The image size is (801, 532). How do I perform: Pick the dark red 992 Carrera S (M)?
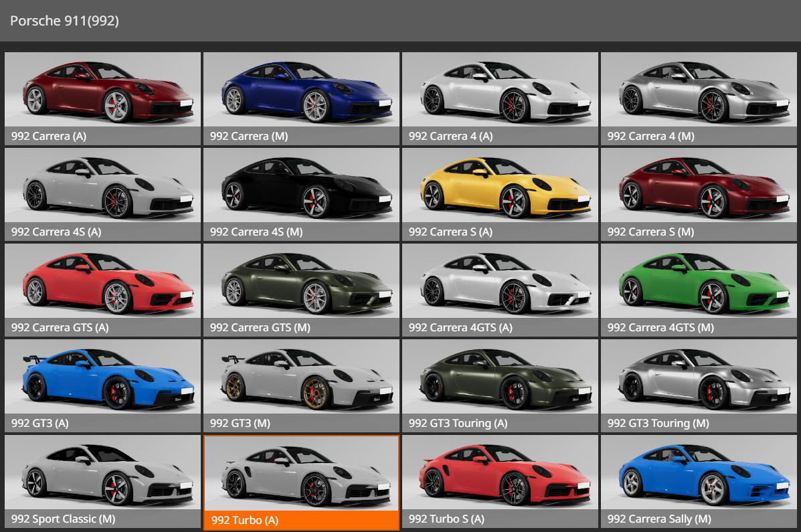699,188
